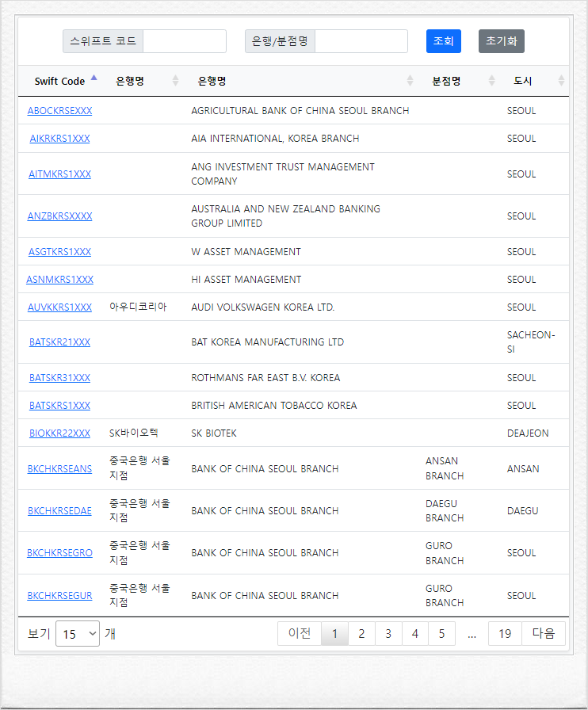The image size is (588, 710).
Task: Select AUSTRALIA AND NEW ZEALAND BANKING GROUP cell
Action: point(285,216)
